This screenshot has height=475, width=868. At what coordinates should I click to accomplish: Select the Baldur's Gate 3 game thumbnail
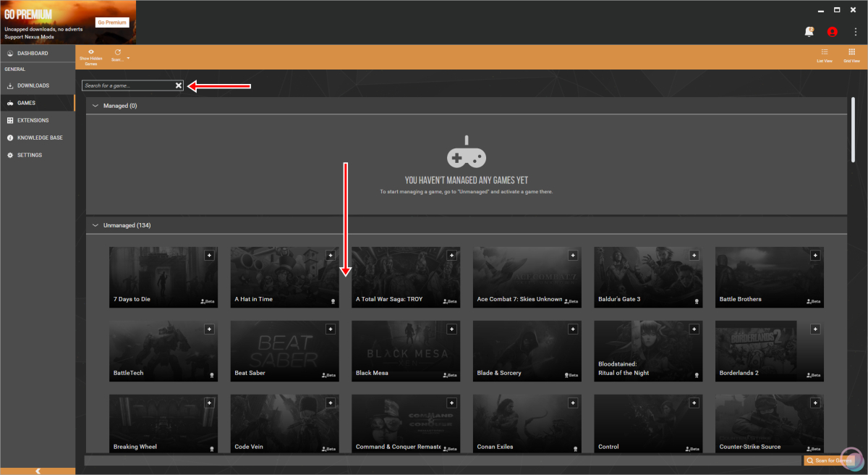click(648, 277)
